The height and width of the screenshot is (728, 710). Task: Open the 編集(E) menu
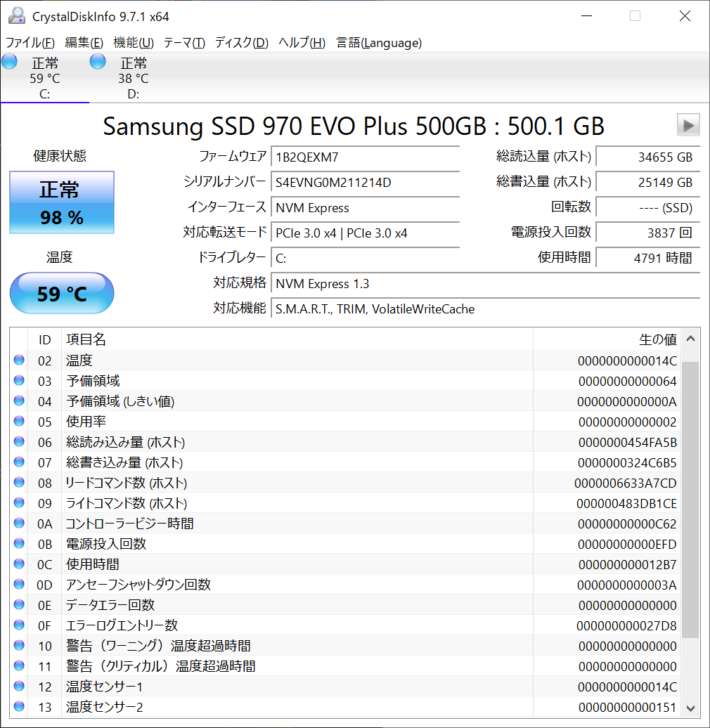click(84, 43)
